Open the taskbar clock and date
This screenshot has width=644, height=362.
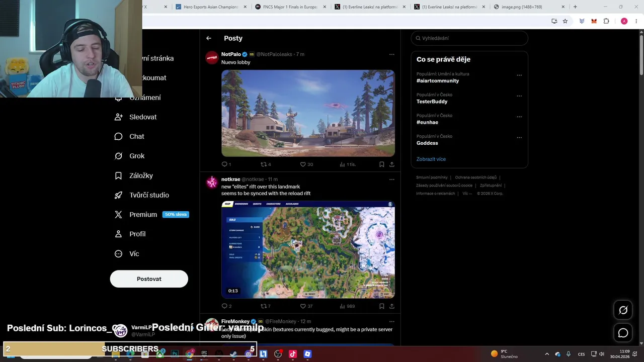pyautogui.click(x=620, y=354)
